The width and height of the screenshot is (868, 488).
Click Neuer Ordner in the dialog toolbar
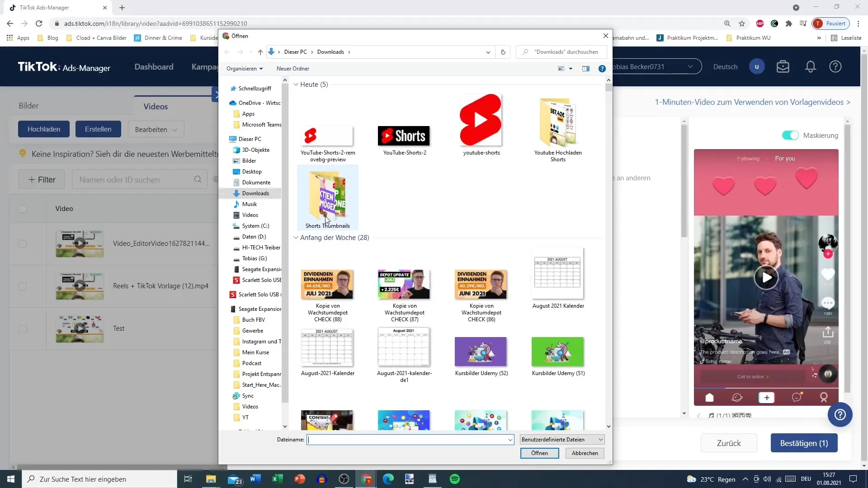[x=293, y=69]
